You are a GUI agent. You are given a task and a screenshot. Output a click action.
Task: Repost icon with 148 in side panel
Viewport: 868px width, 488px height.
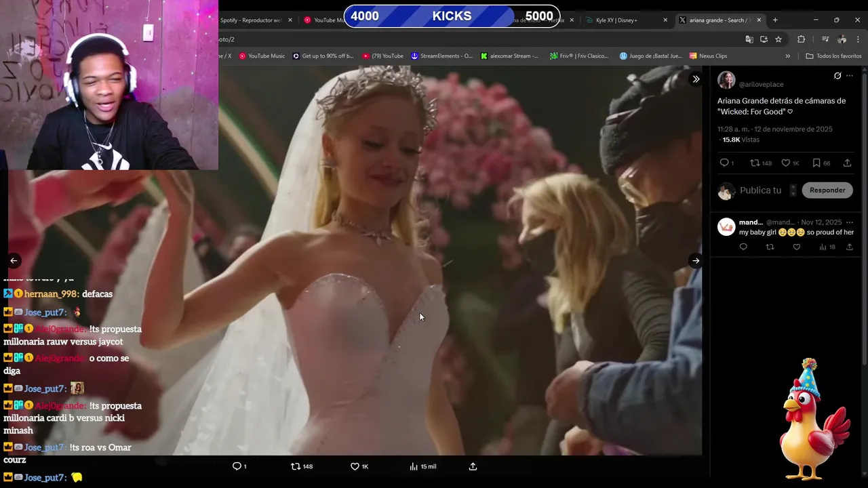pyautogui.click(x=761, y=163)
